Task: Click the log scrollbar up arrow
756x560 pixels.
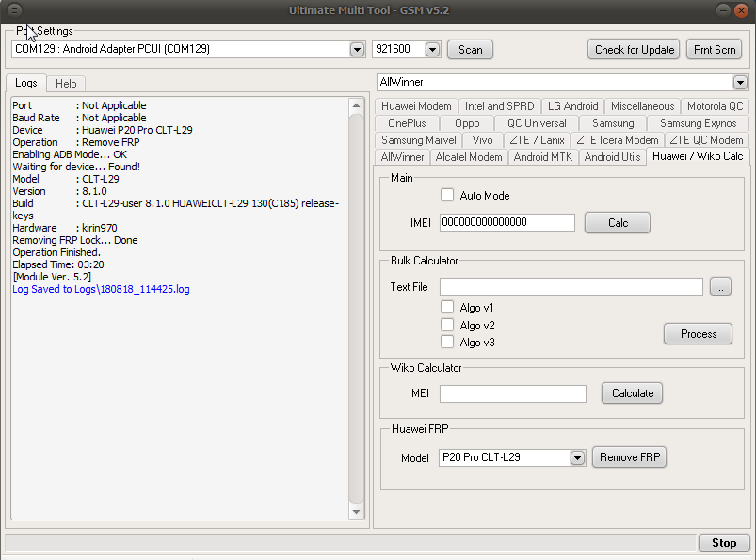Action: click(356, 105)
